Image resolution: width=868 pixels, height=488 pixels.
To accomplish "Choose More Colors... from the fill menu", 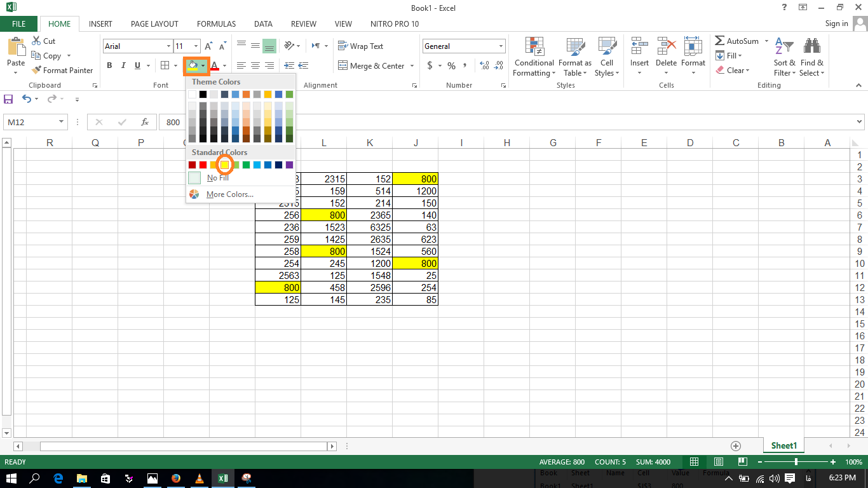I will click(229, 194).
